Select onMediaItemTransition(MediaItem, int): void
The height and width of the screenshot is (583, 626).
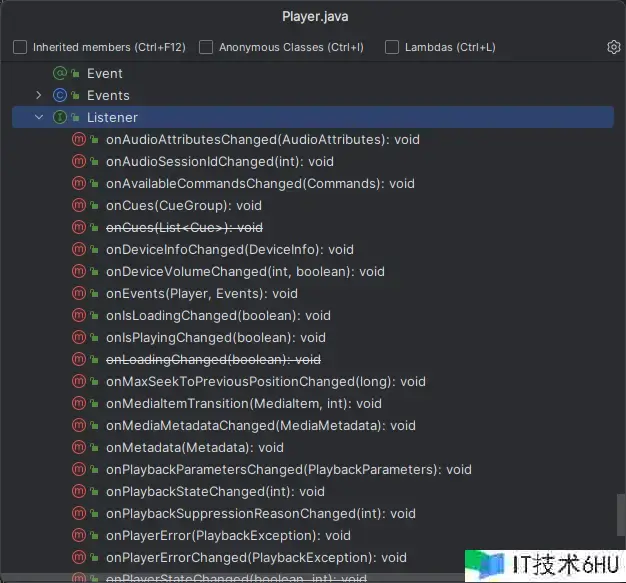(244, 403)
